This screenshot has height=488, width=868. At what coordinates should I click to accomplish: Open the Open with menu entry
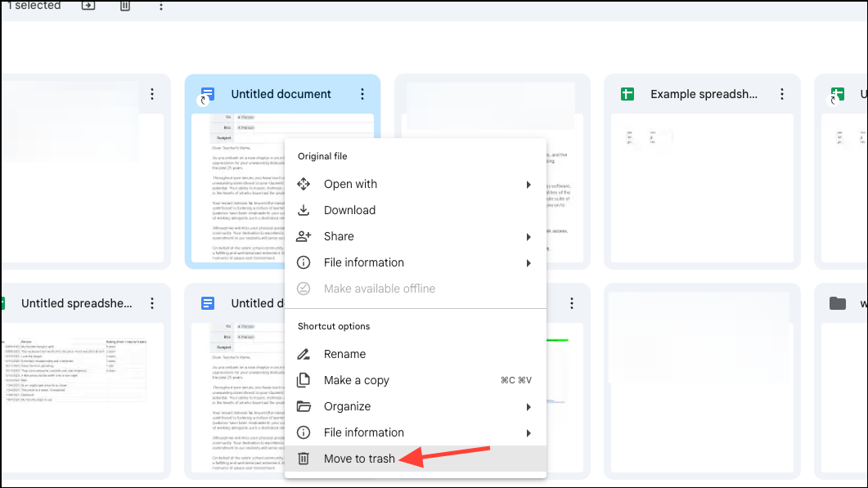click(x=415, y=184)
